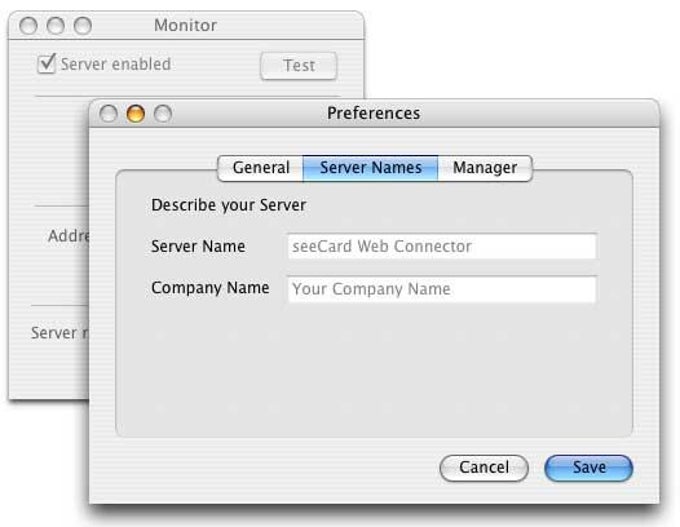The width and height of the screenshot is (680, 527).
Task: Click the Company Name label
Action: [x=210, y=288]
